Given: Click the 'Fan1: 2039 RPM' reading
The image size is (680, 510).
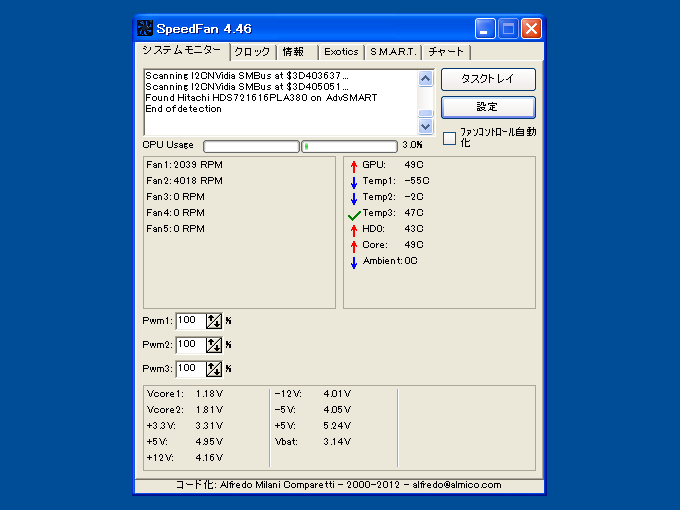Looking at the screenshot, I should [x=184, y=165].
